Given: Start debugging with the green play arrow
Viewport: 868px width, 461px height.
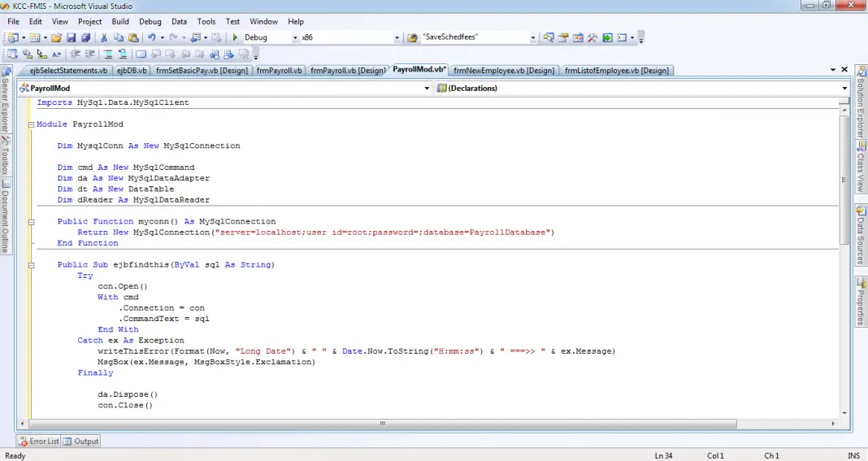Looking at the screenshot, I should point(235,37).
